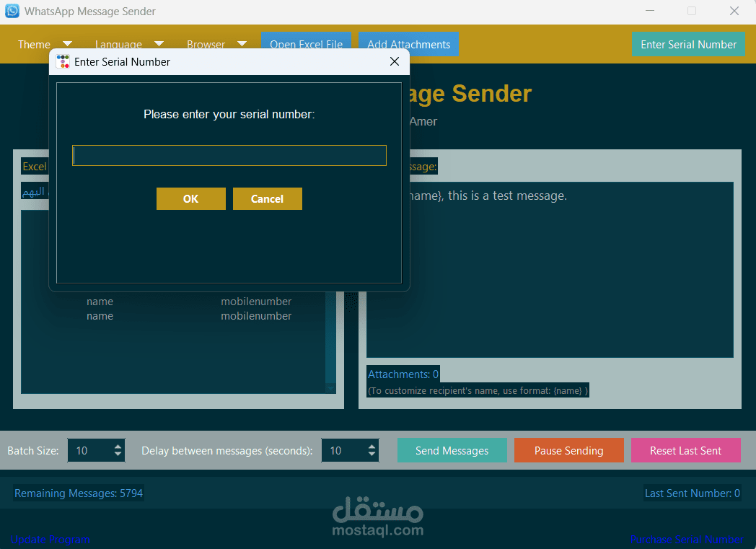Click the Open Excel File button

306,44
